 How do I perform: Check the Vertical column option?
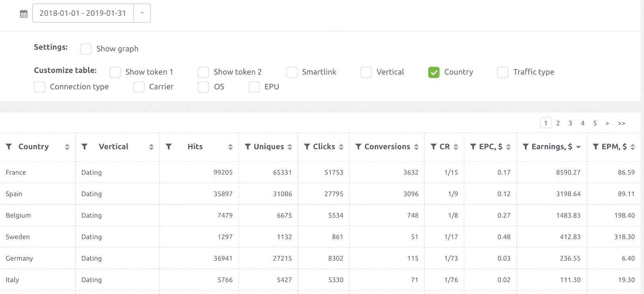point(366,72)
